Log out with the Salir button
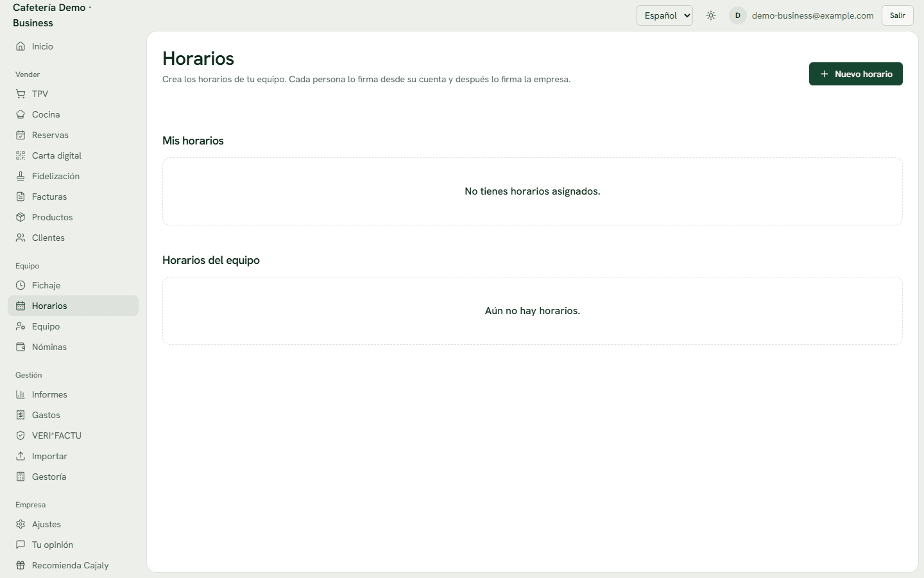924x578 pixels. point(898,15)
